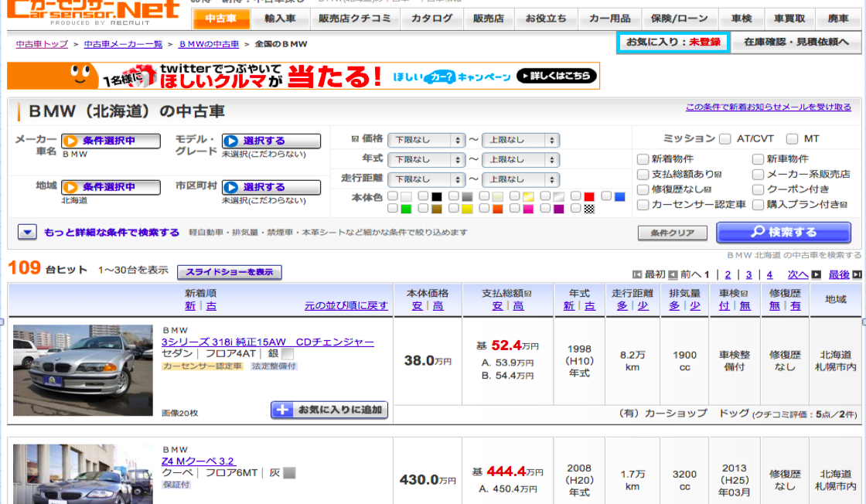Click the help icon next to 修復歴なし
Viewport: 866px width, 504px height.
click(708, 189)
